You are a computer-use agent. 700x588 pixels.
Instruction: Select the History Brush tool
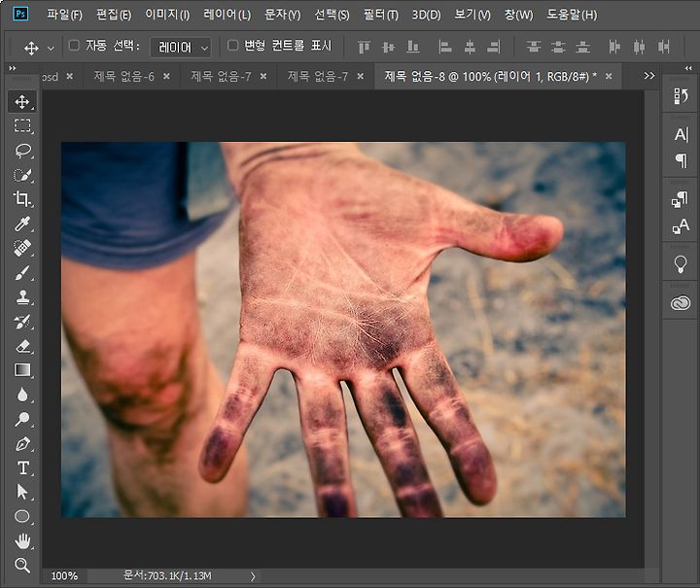pyautogui.click(x=22, y=322)
